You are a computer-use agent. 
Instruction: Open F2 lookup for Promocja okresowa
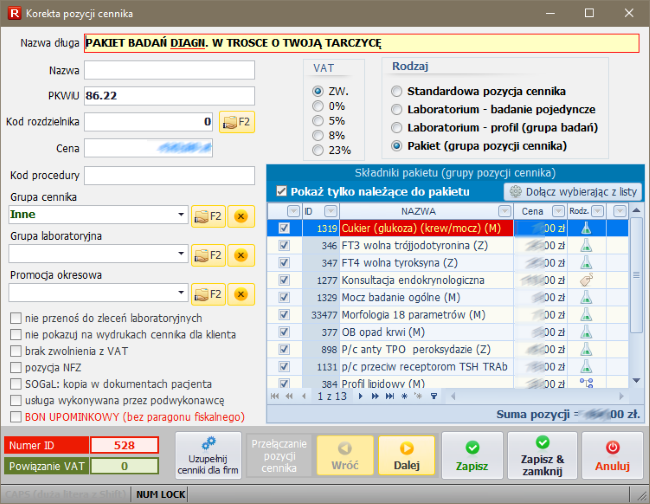pos(208,293)
